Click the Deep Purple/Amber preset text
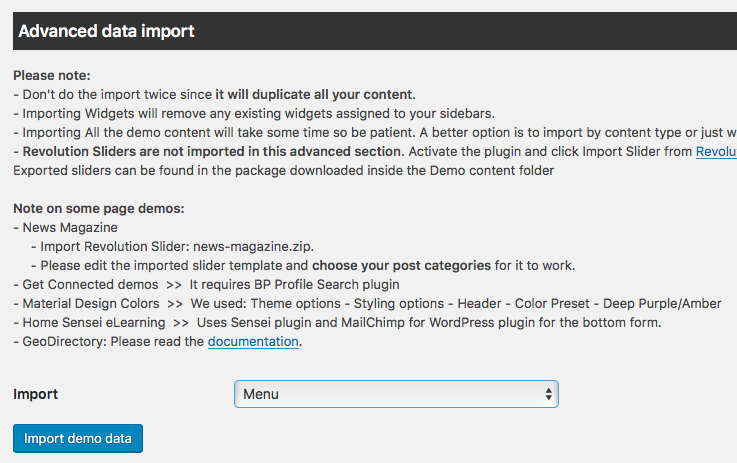The height and width of the screenshot is (463, 737). (662, 304)
